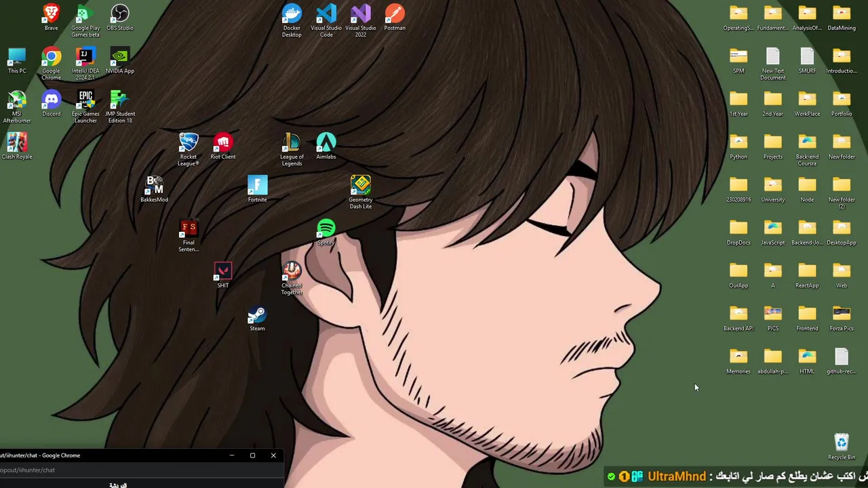868x488 pixels.
Task: Open Docker Desktop shortcut
Action: click(x=292, y=20)
